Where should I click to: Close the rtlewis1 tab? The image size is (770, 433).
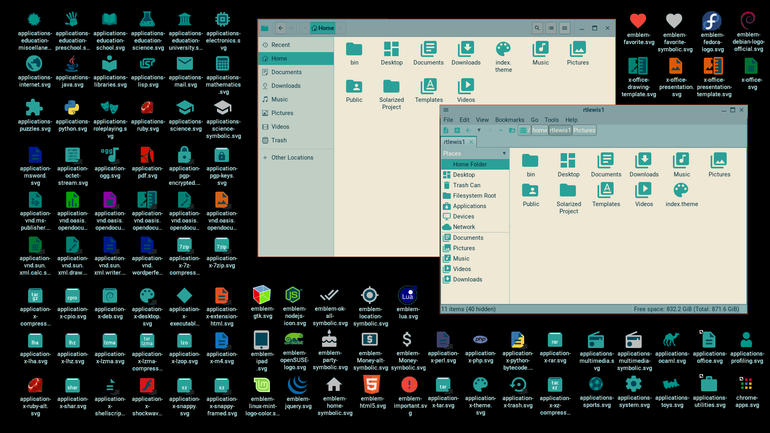point(471,142)
